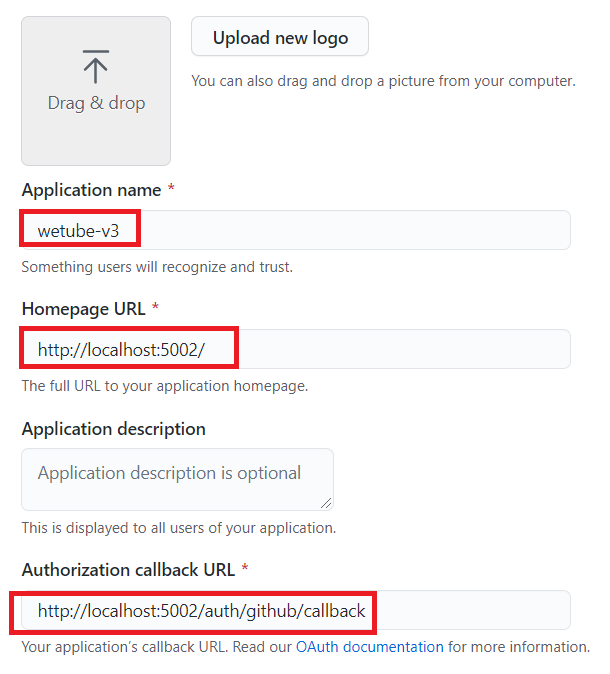Click the "Application description" field label
This screenshot has width=610, height=674.
coord(114,429)
